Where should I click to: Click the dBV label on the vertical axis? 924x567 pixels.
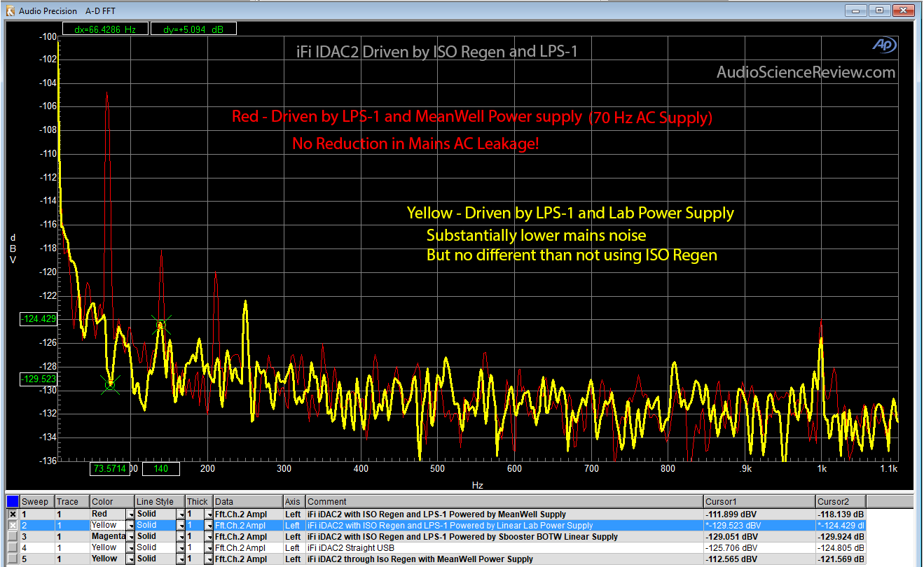click(x=13, y=248)
